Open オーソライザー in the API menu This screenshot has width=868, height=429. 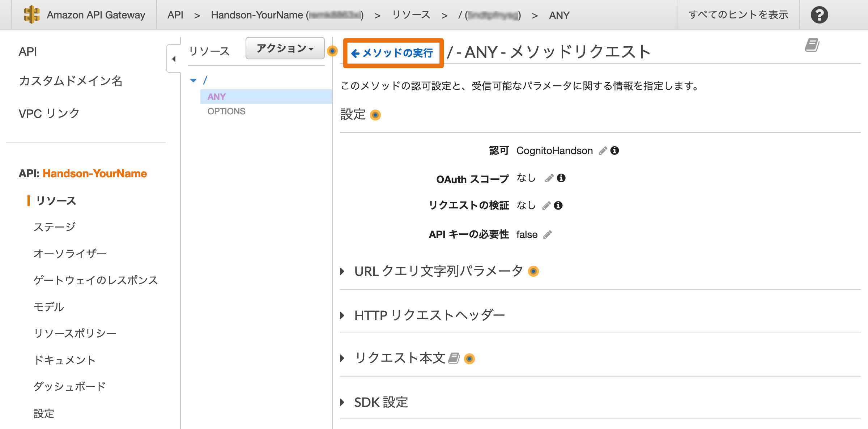[x=70, y=254]
